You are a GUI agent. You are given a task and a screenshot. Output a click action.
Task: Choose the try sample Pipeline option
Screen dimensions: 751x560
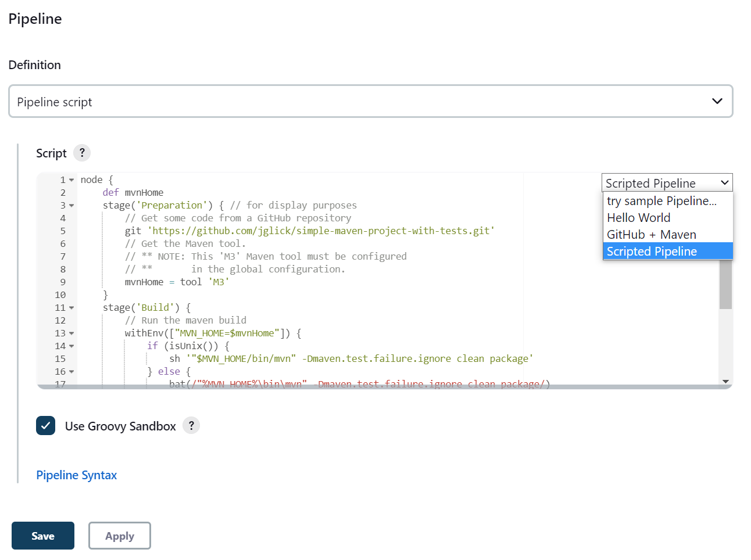(663, 201)
